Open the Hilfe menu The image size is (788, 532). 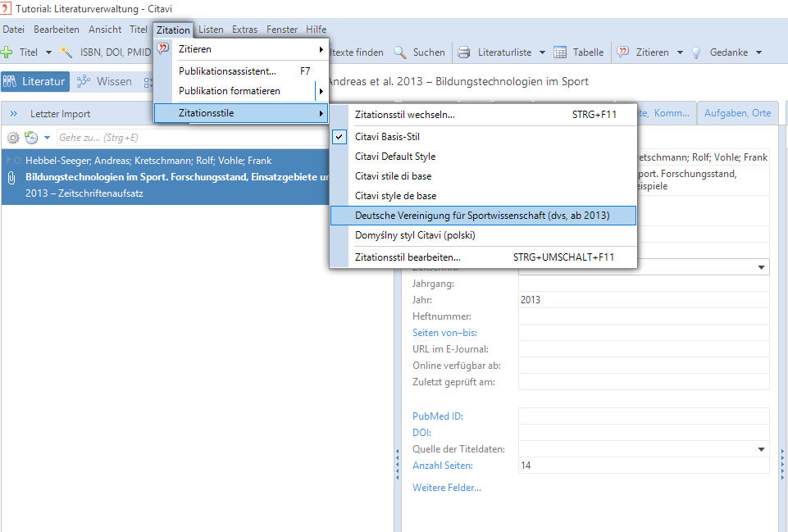317,30
